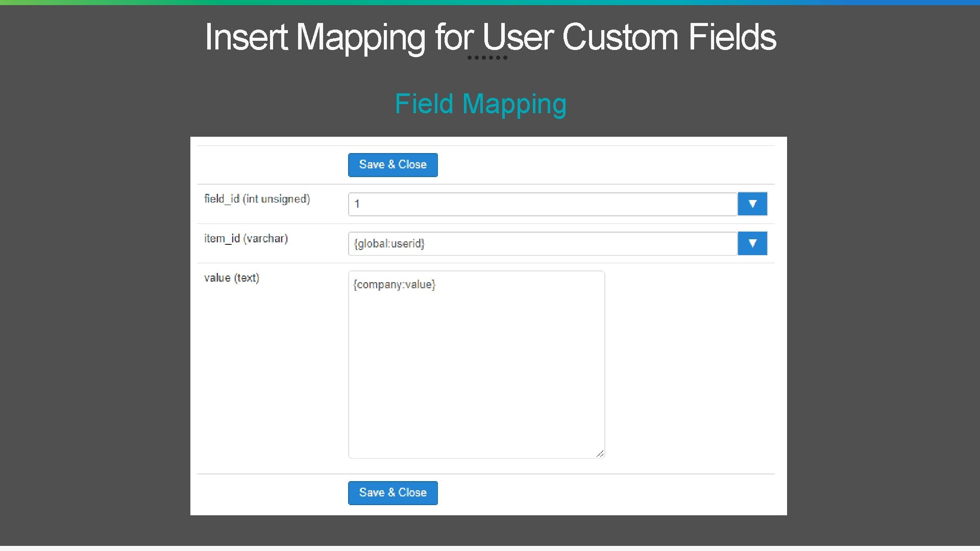This screenshot has height=551, width=980.
Task: Select the 'value (text)' label
Action: (x=232, y=278)
